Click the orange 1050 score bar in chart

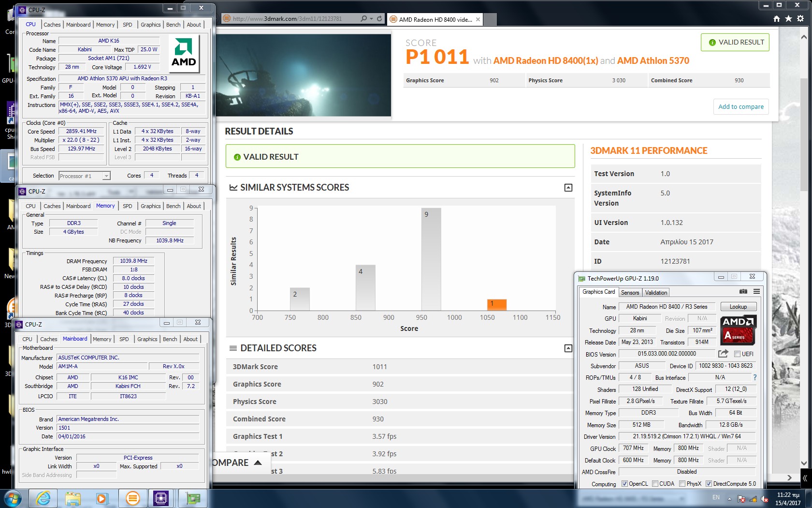[x=496, y=305]
